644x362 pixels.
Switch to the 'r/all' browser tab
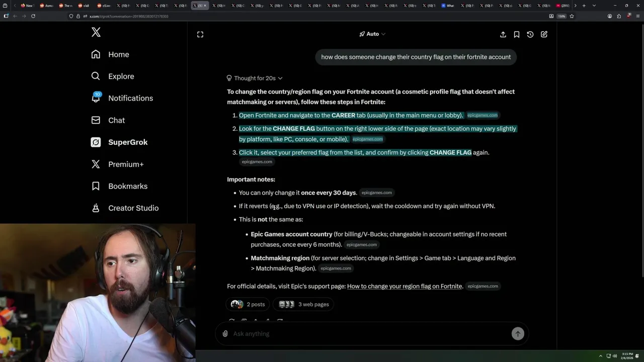[84, 6]
